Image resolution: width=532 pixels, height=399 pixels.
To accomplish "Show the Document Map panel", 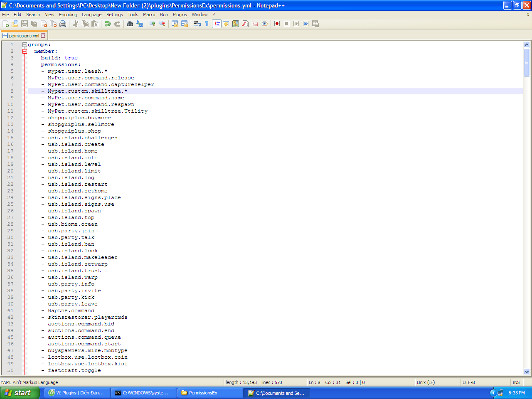I will [236, 24].
